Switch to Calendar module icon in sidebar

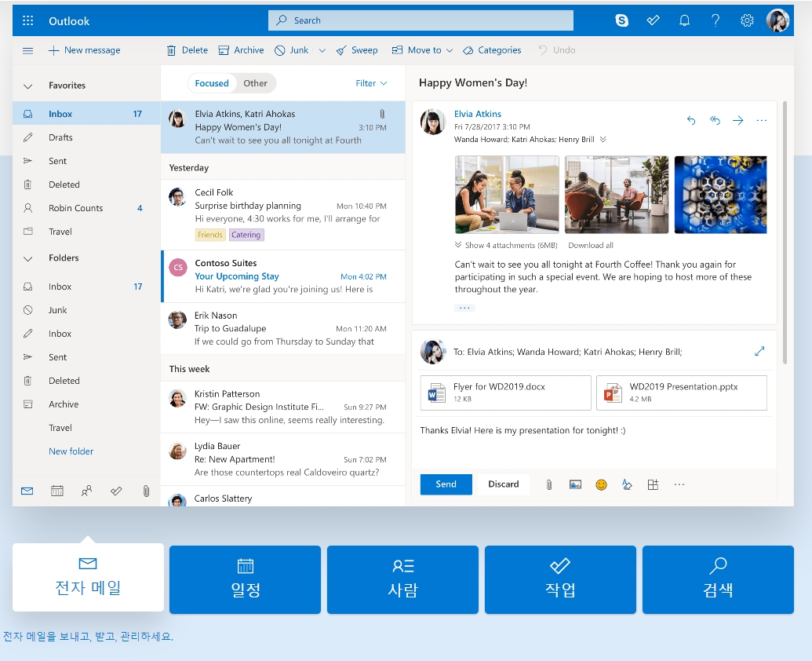(57, 491)
